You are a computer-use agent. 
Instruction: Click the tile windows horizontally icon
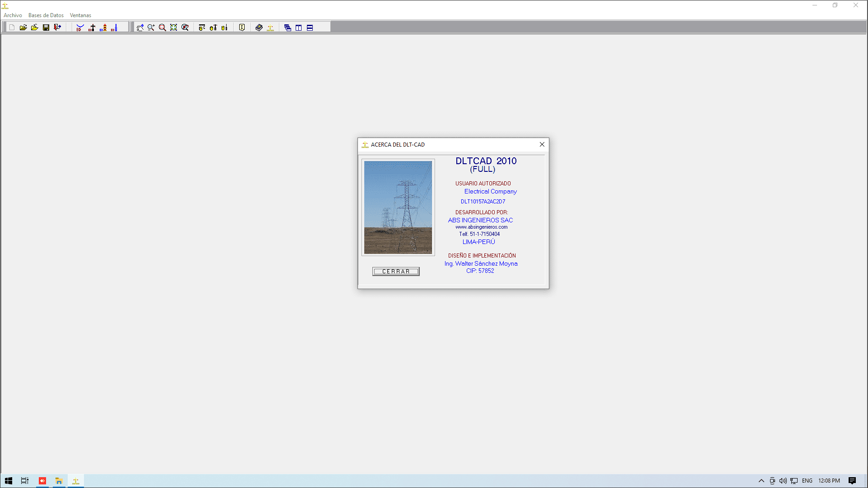click(x=310, y=28)
